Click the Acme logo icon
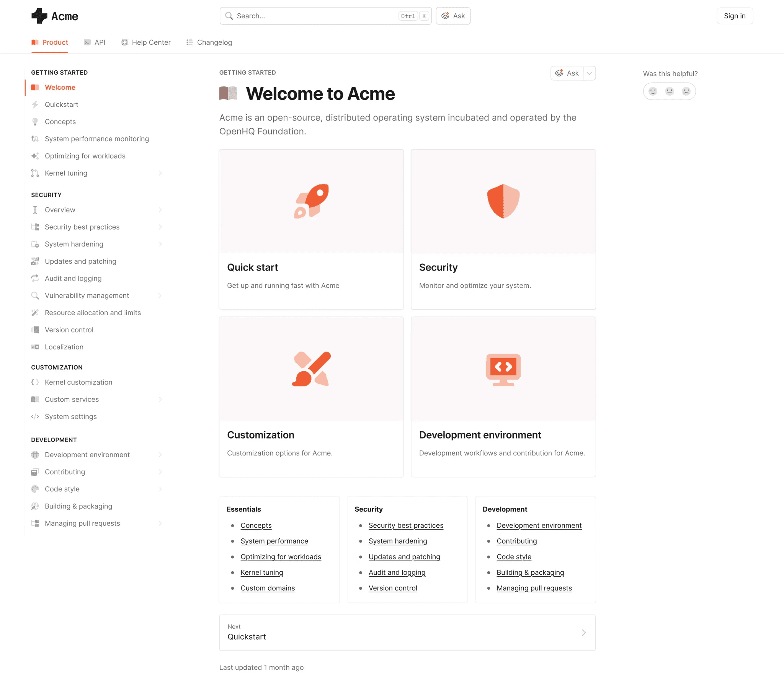Image resolution: width=784 pixels, height=688 pixels. (x=39, y=16)
